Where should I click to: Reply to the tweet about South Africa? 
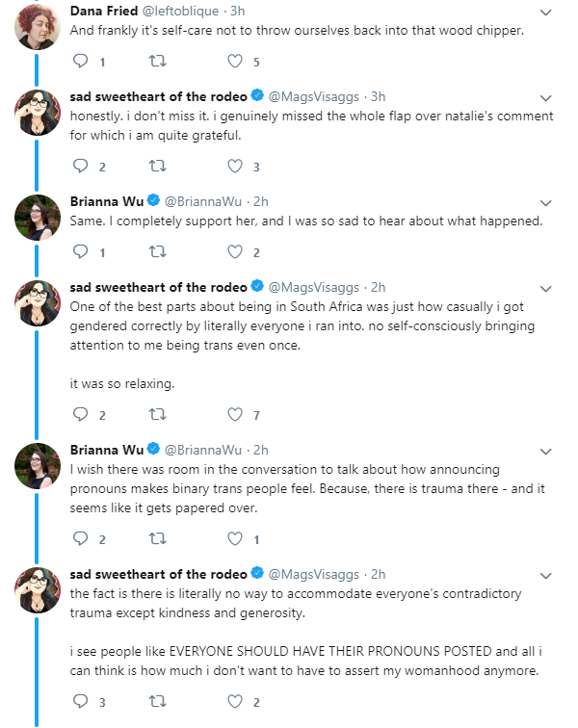tap(81, 414)
